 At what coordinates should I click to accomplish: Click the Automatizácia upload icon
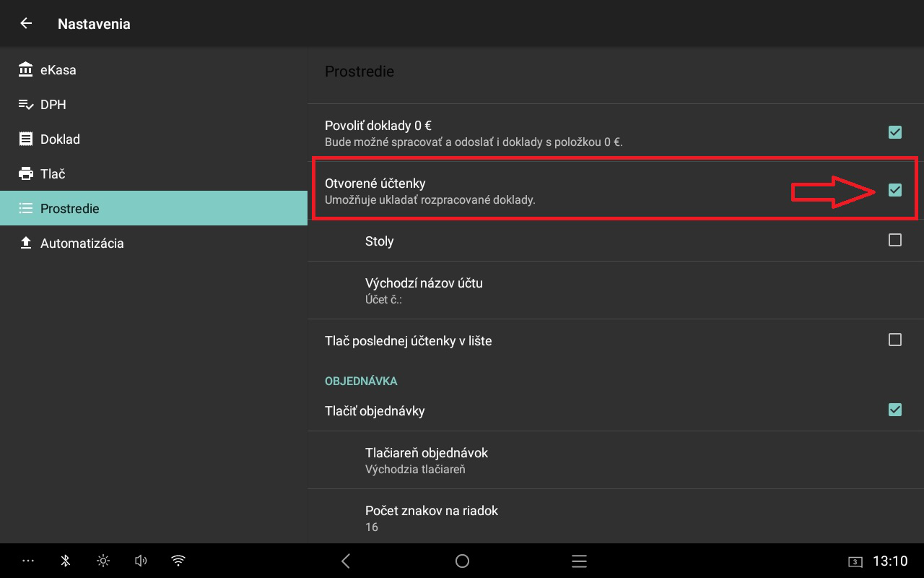[x=26, y=243]
